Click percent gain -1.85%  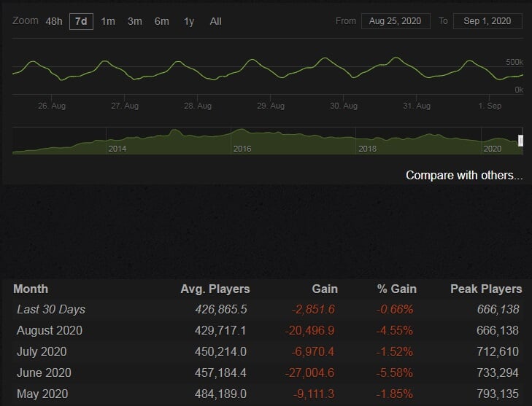click(394, 394)
